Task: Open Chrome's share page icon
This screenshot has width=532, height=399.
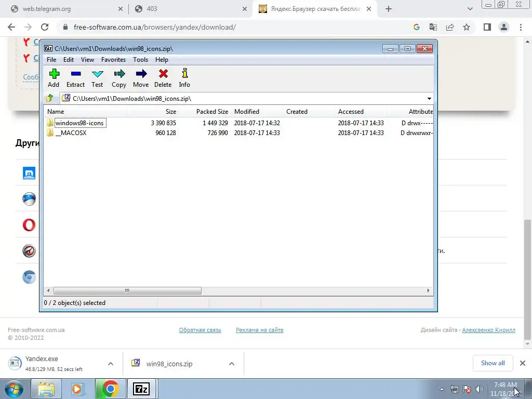Action: click(x=450, y=27)
